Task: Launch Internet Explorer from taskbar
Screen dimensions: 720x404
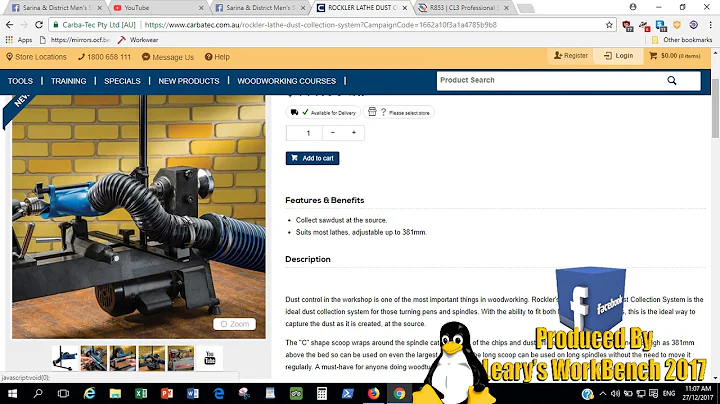Action: pyautogui.click(x=90, y=393)
